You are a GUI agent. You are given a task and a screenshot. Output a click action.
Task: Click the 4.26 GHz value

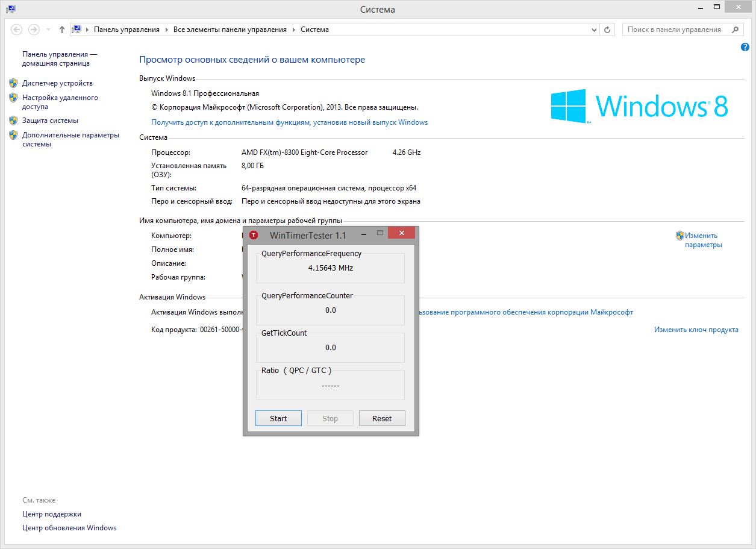point(406,152)
